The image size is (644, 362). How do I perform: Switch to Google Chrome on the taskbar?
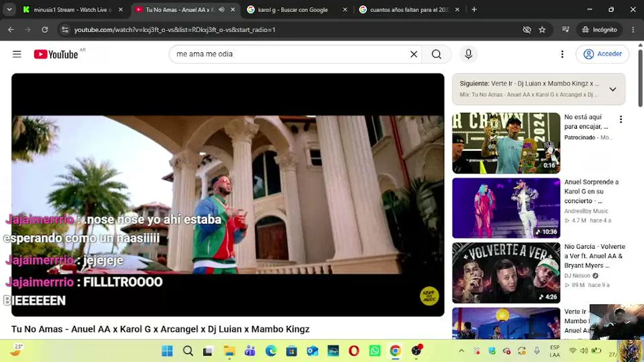pos(395,351)
